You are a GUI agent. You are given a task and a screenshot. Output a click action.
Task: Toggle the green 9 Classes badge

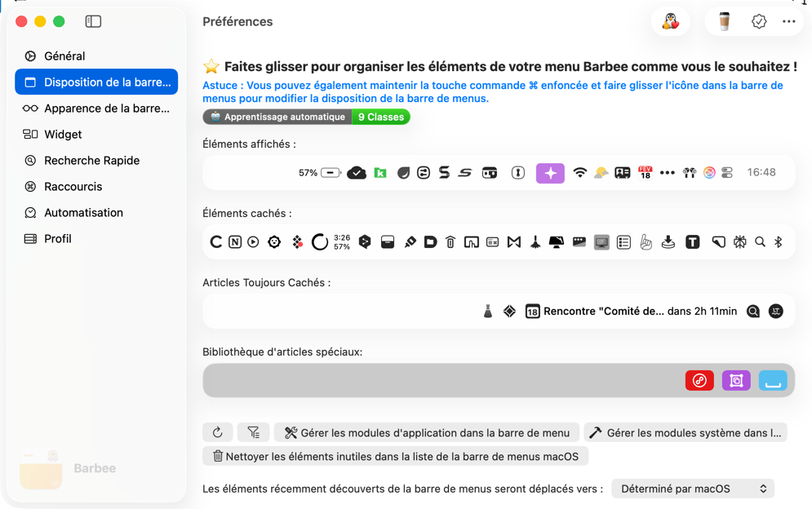pyautogui.click(x=380, y=117)
